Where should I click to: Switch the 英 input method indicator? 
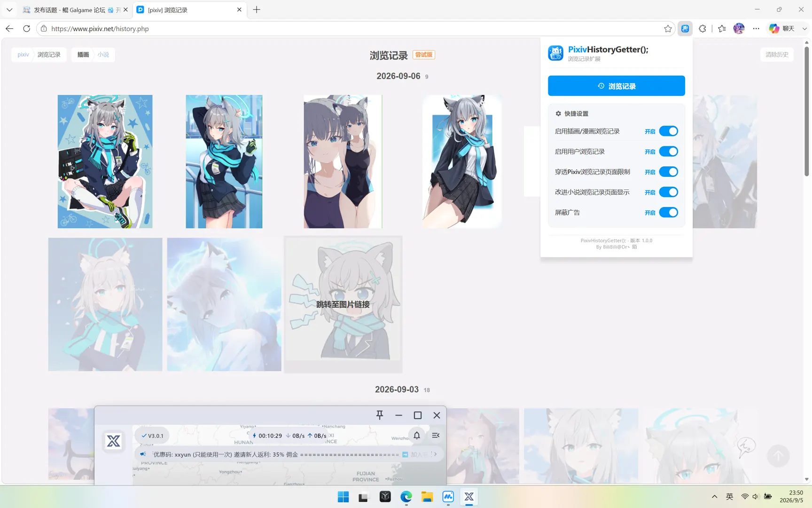(x=729, y=497)
